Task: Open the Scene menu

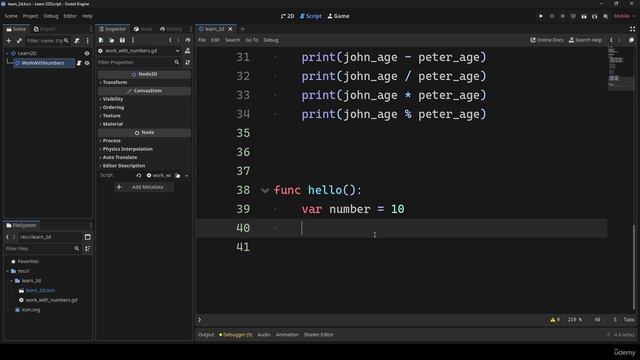Action: tap(11, 16)
